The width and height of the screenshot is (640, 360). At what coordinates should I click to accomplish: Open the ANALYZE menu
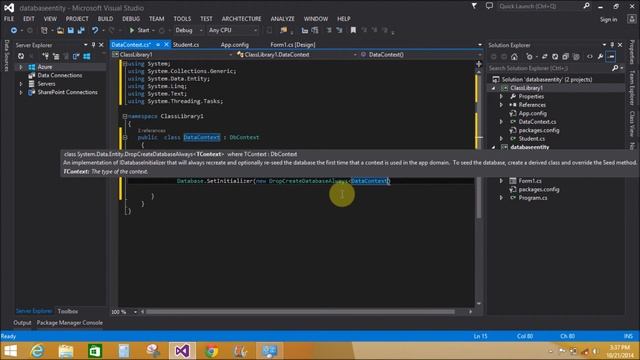click(x=282, y=19)
